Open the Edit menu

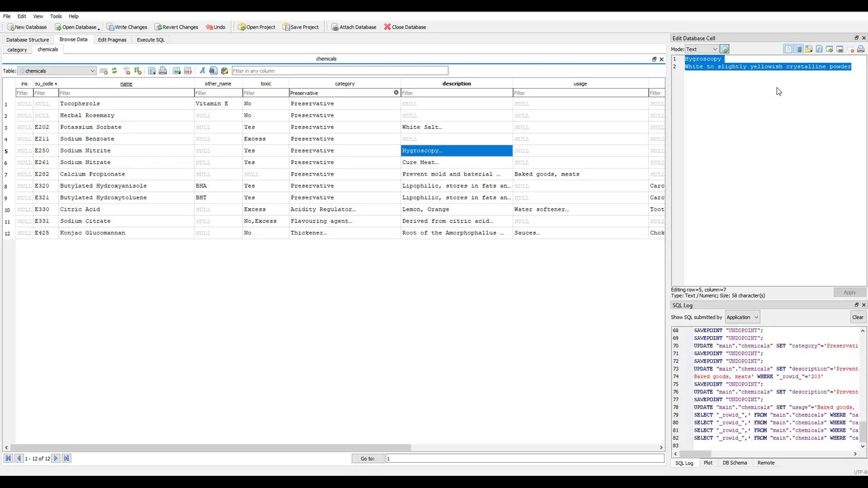[x=22, y=16]
